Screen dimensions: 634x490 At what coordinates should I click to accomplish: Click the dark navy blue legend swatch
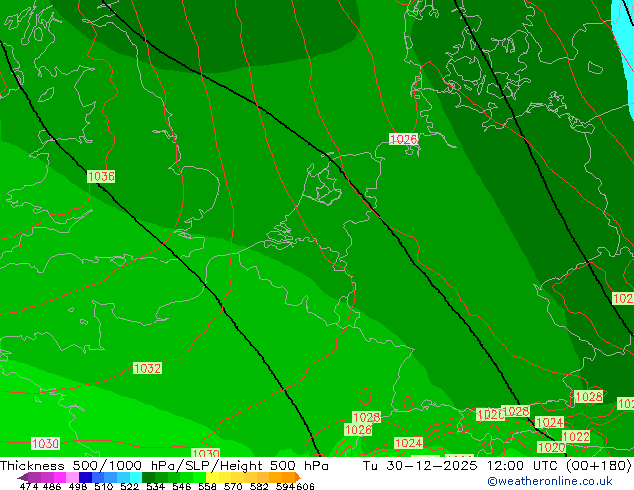[85, 477]
